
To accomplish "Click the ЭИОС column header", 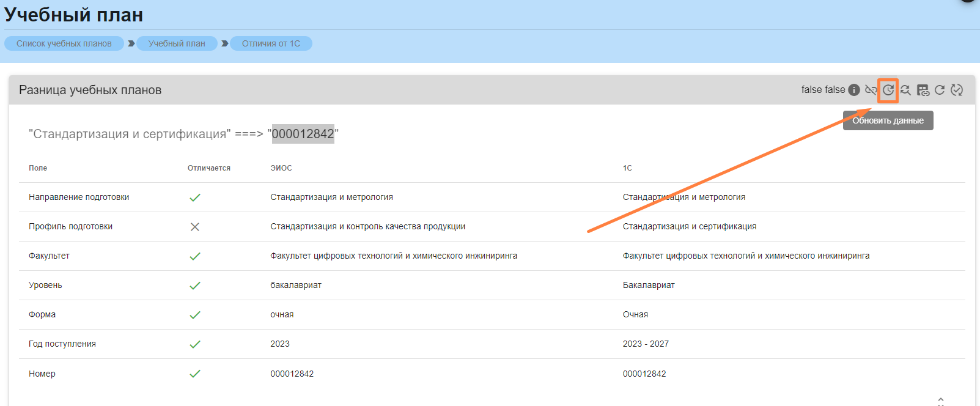I will point(281,168).
